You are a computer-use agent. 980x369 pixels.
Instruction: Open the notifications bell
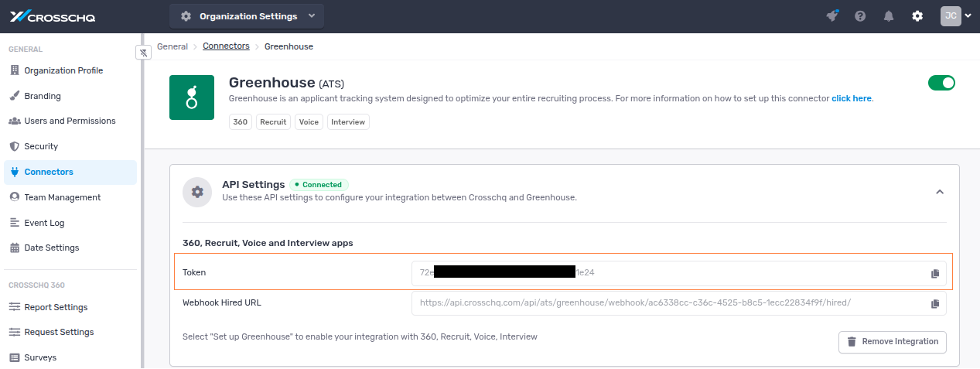[x=889, y=16]
